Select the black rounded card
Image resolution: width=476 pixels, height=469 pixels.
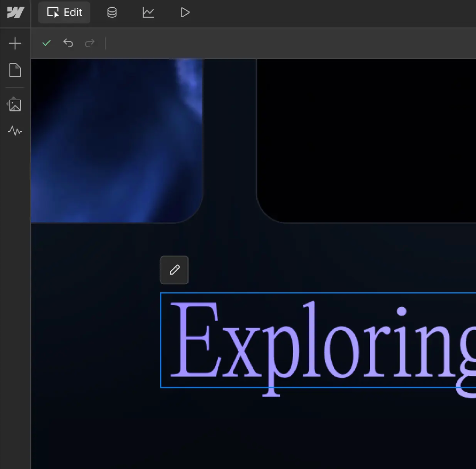(367, 140)
